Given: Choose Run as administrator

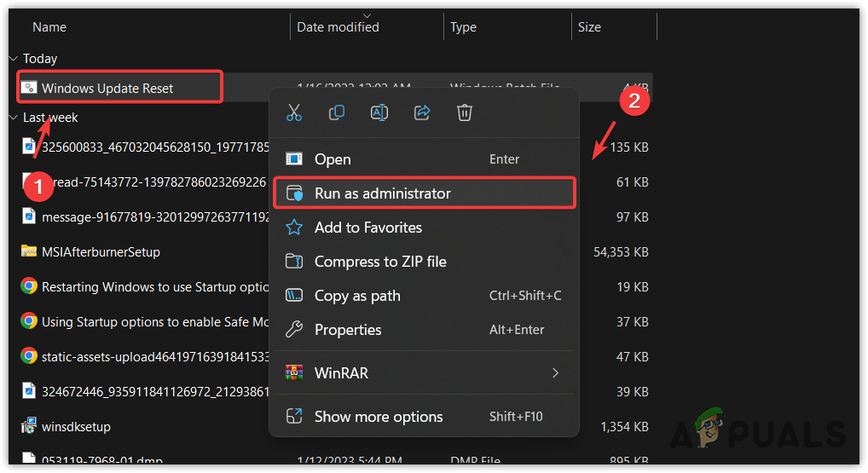Looking at the screenshot, I should [x=382, y=193].
